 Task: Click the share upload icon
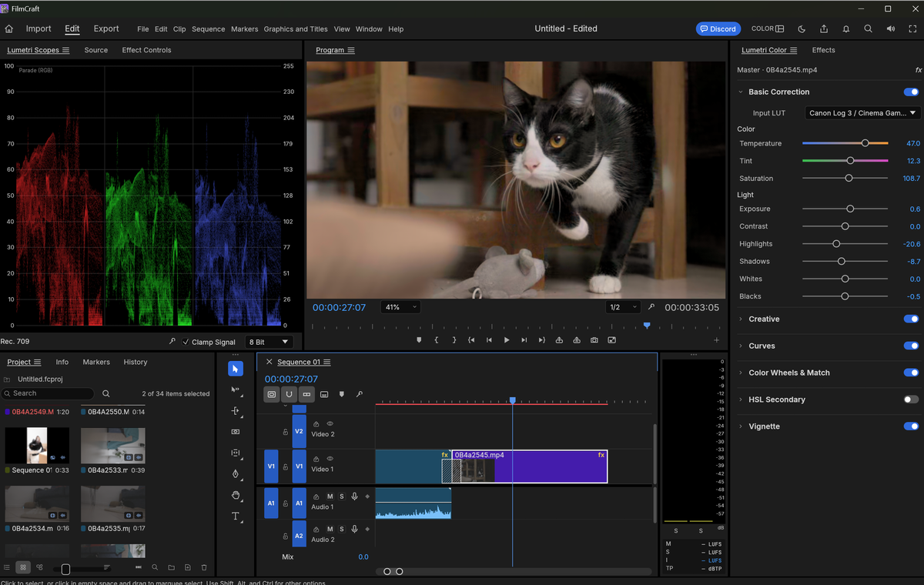coord(824,28)
